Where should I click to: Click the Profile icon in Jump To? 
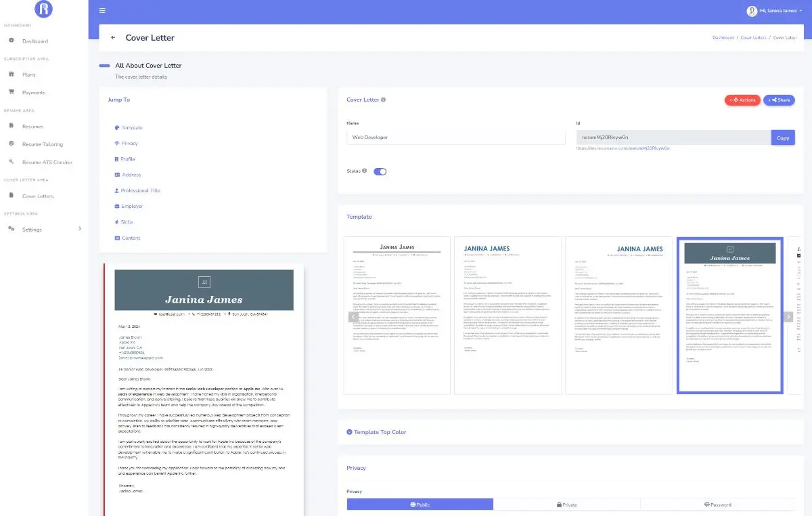pos(116,159)
